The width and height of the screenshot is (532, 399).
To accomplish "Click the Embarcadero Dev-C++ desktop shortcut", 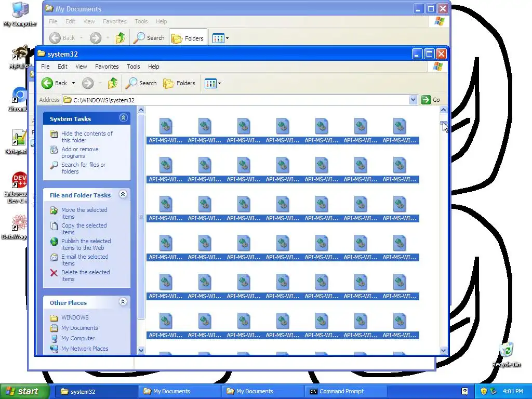I will click(16, 187).
